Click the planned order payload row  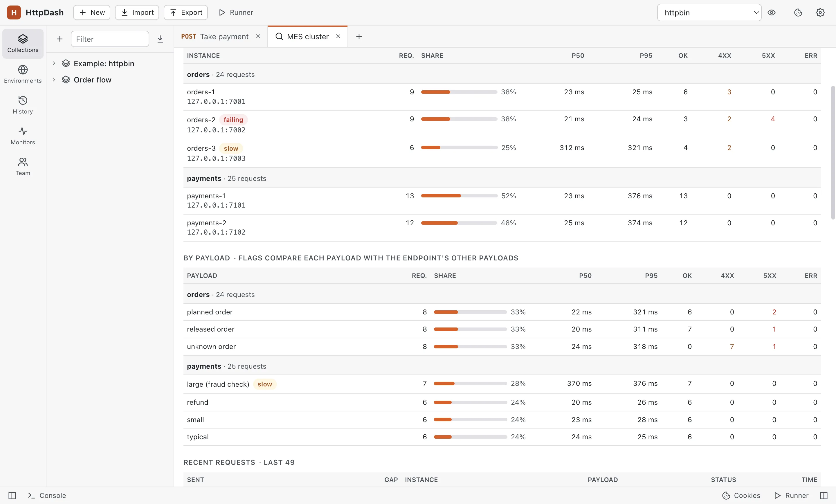[502, 312]
